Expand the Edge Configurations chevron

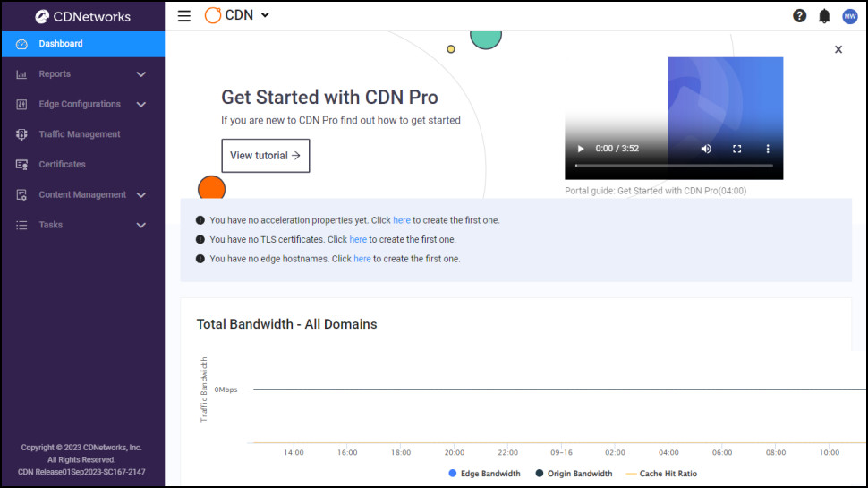coord(141,104)
